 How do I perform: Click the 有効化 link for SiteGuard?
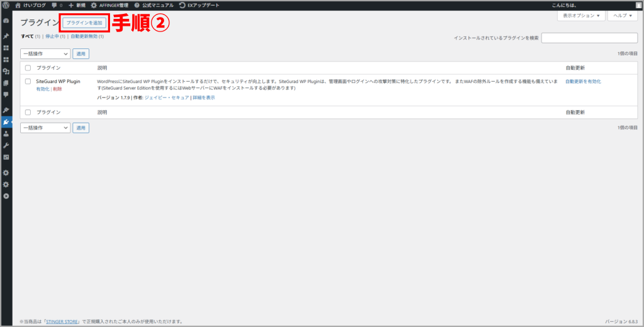coord(42,89)
